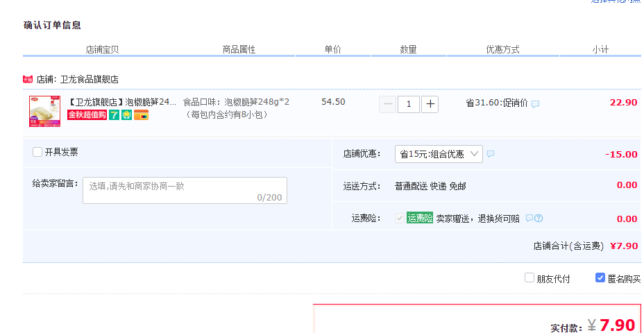Click the （每包内含约有8小包） note
The height and width of the screenshot is (333, 644).
[227, 114]
